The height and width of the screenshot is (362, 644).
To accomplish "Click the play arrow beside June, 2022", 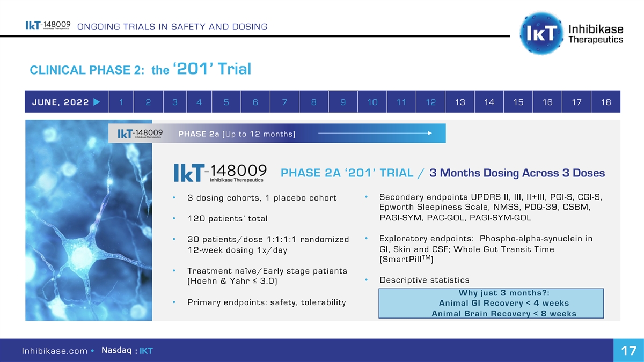I will [x=96, y=102].
